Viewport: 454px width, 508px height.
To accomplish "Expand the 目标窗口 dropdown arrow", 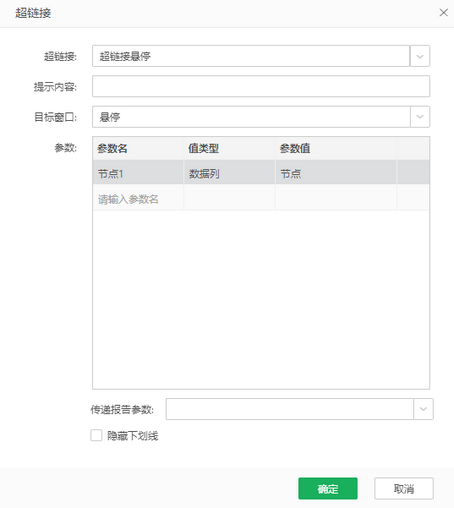I will [x=420, y=117].
